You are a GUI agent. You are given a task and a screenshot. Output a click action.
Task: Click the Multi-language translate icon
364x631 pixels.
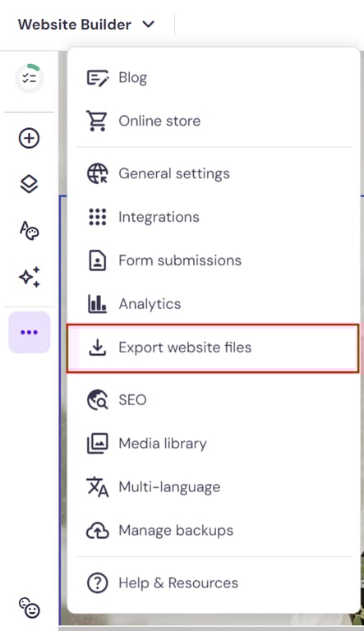(98, 487)
